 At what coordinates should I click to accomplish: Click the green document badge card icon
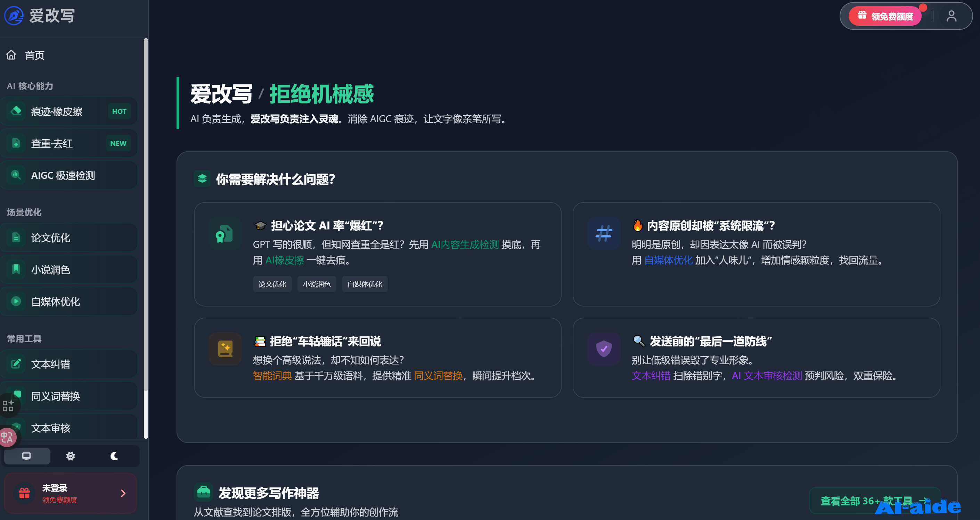(x=224, y=233)
